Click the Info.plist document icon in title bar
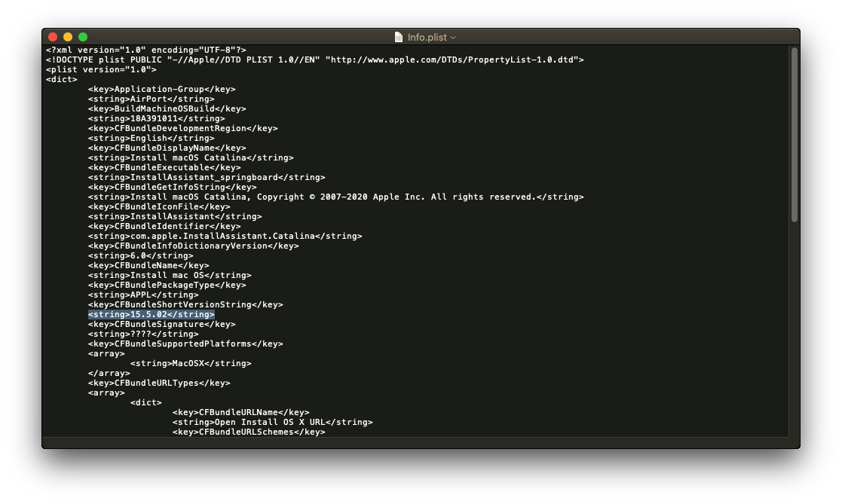Viewport: 842px width, 504px height. (399, 37)
